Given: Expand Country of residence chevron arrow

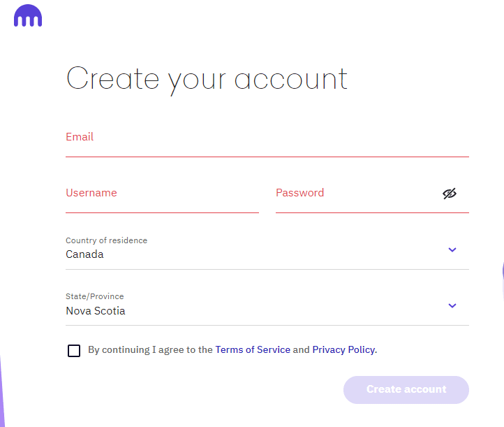Looking at the screenshot, I should click(x=452, y=249).
